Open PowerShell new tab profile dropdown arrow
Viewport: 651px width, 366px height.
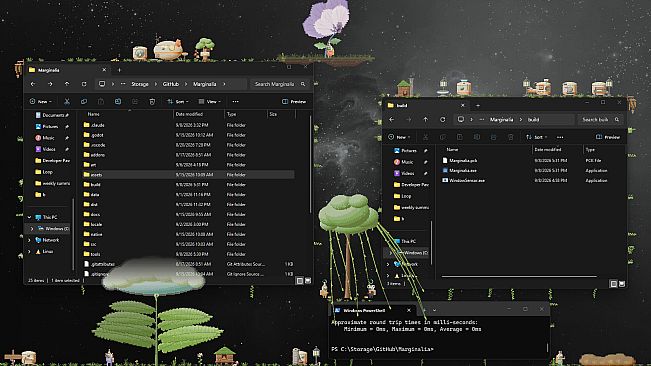point(434,310)
